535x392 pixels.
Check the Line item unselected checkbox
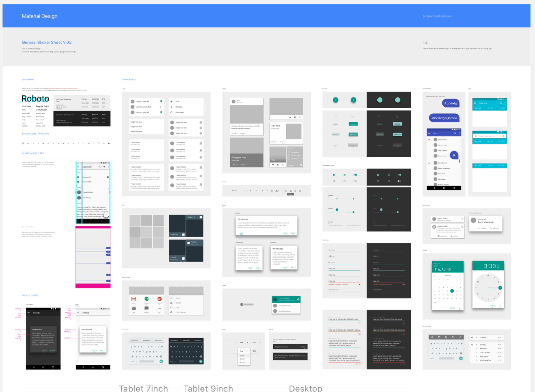(x=161, y=107)
